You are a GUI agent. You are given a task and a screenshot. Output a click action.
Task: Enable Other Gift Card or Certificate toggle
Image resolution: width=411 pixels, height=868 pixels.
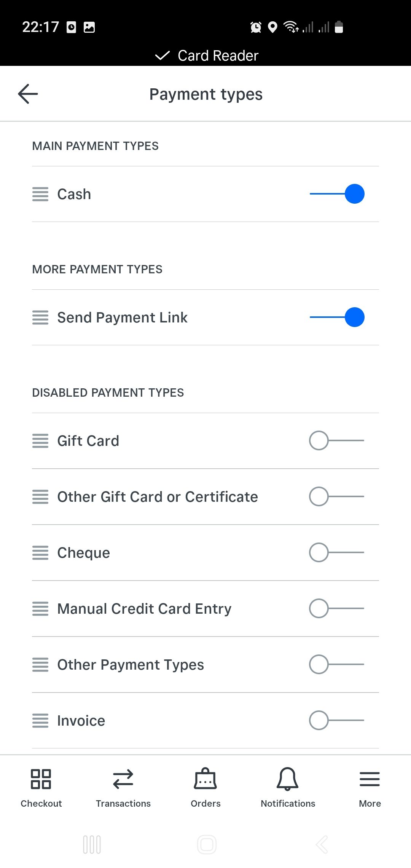point(336,496)
